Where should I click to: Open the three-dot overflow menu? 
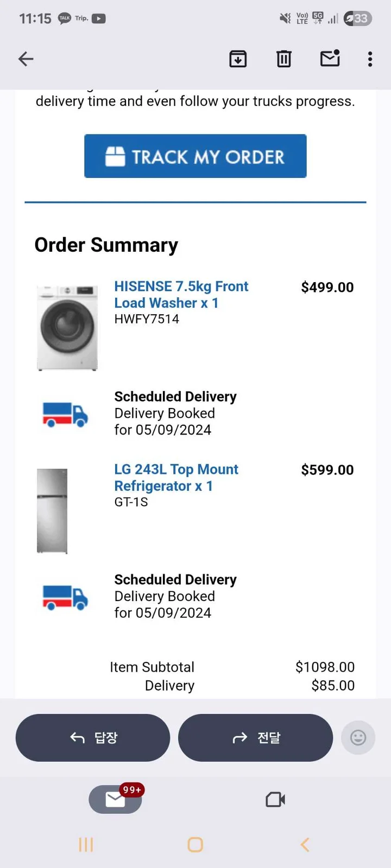[370, 59]
